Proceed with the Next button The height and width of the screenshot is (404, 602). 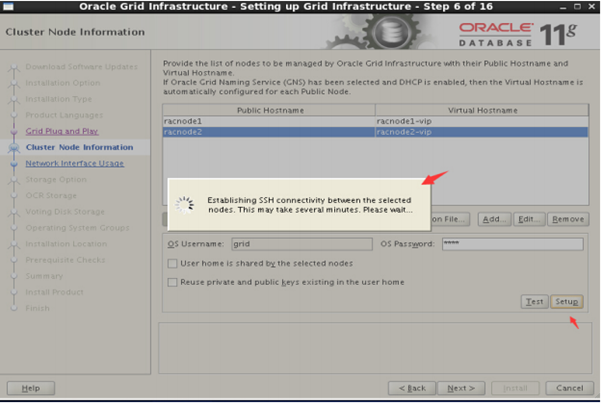(461, 388)
